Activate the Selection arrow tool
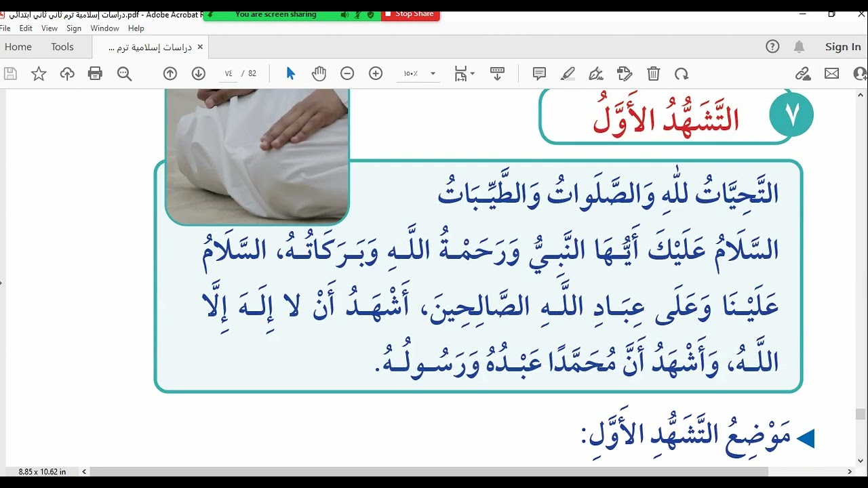This screenshot has width=868, height=488. (x=290, y=74)
